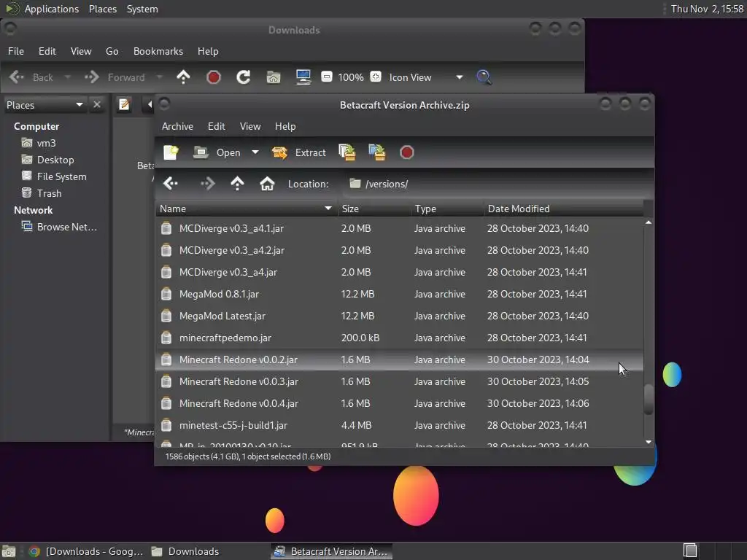The image size is (747, 560).
Task: Select Minecraft Redone v0.0.2.jar
Action: point(399,360)
